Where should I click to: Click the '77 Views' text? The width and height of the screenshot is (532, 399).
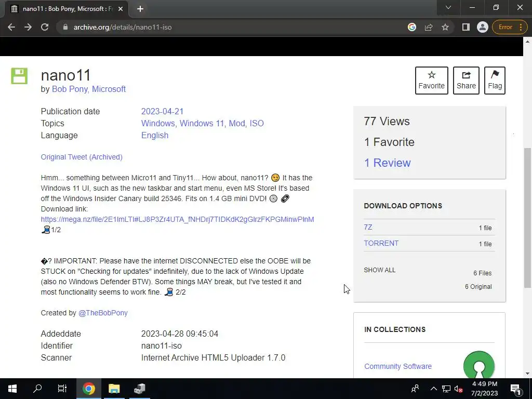coord(387,121)
